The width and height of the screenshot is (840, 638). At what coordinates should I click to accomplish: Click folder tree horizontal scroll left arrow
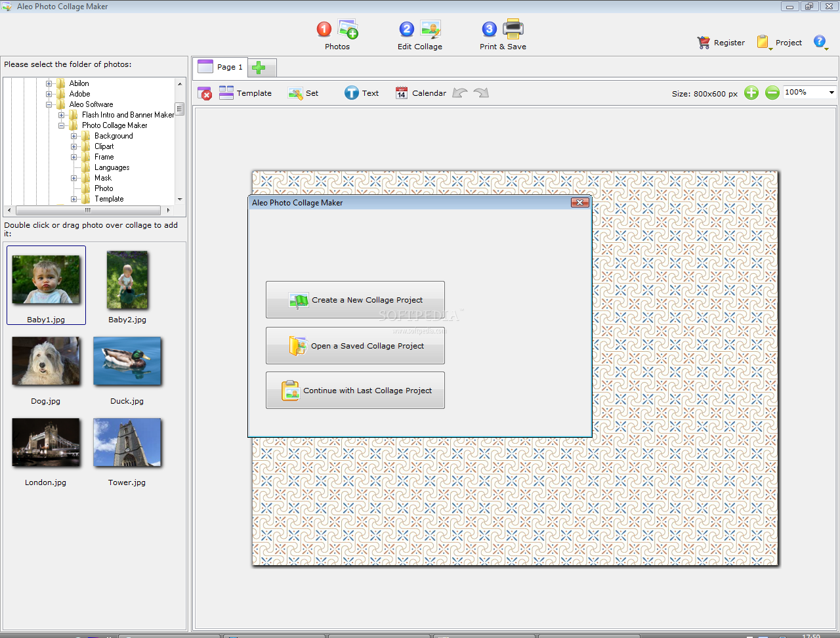[9, 210]
